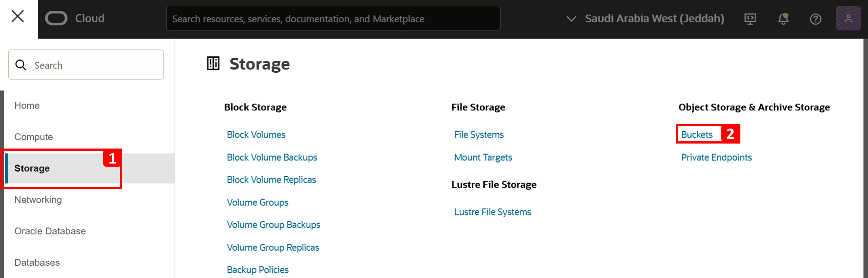Select Networking in the navigation menu
868x278 pixels.
pos(38,200)
